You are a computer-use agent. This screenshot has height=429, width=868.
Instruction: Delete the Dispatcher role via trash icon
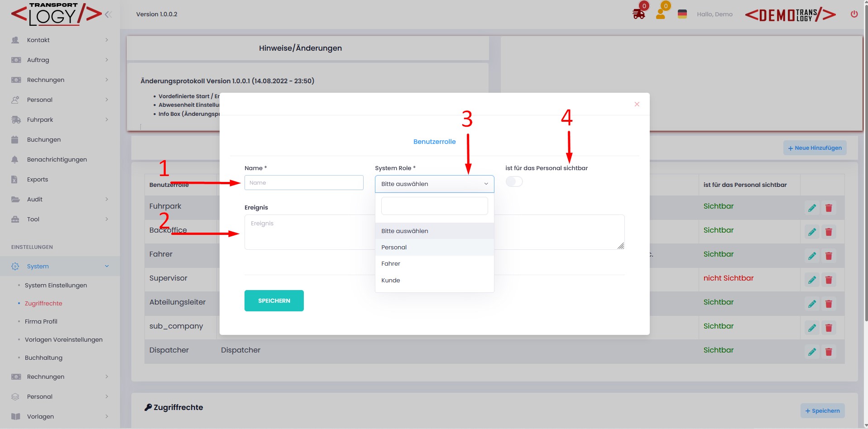point(829,352)
